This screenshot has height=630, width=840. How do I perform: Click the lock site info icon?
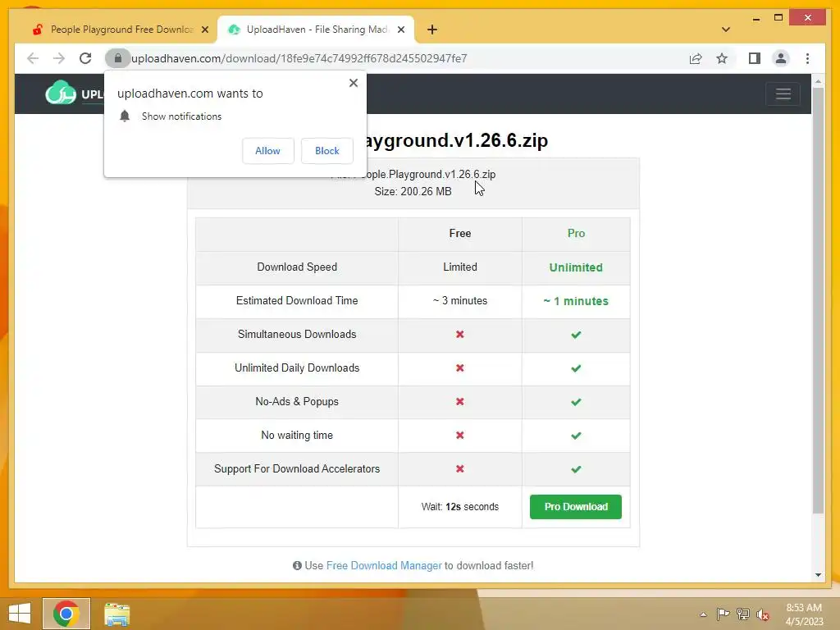[x=118, y=58]
